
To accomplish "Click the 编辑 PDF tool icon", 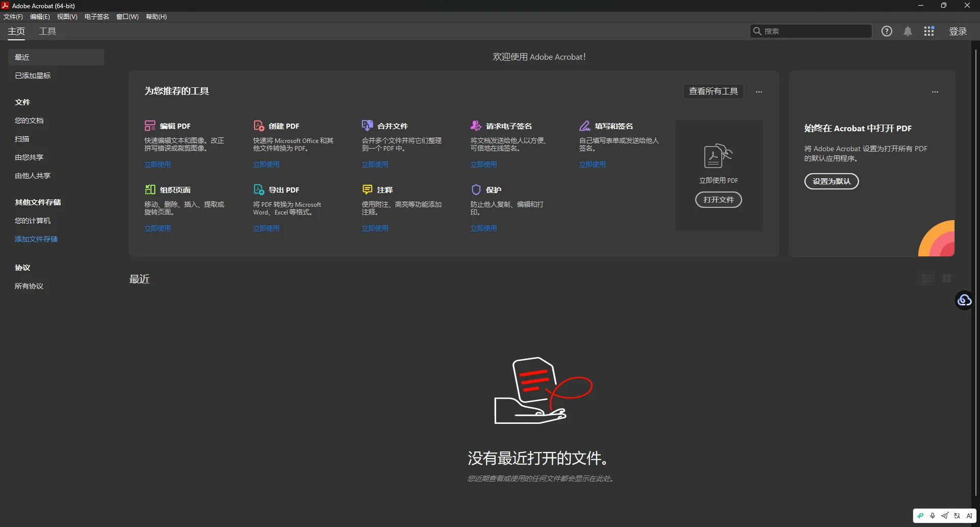I will click(x=150, y=126).
